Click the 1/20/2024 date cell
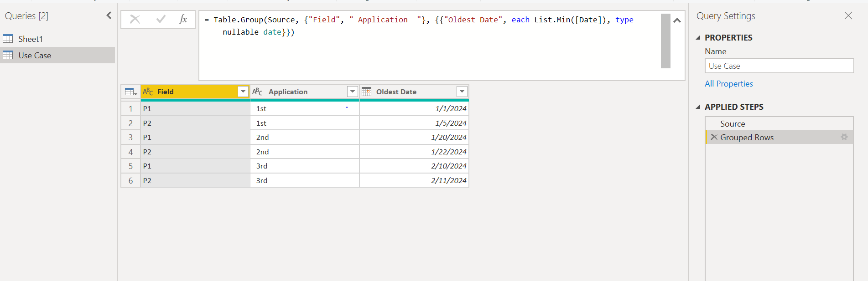 [414, 137]
